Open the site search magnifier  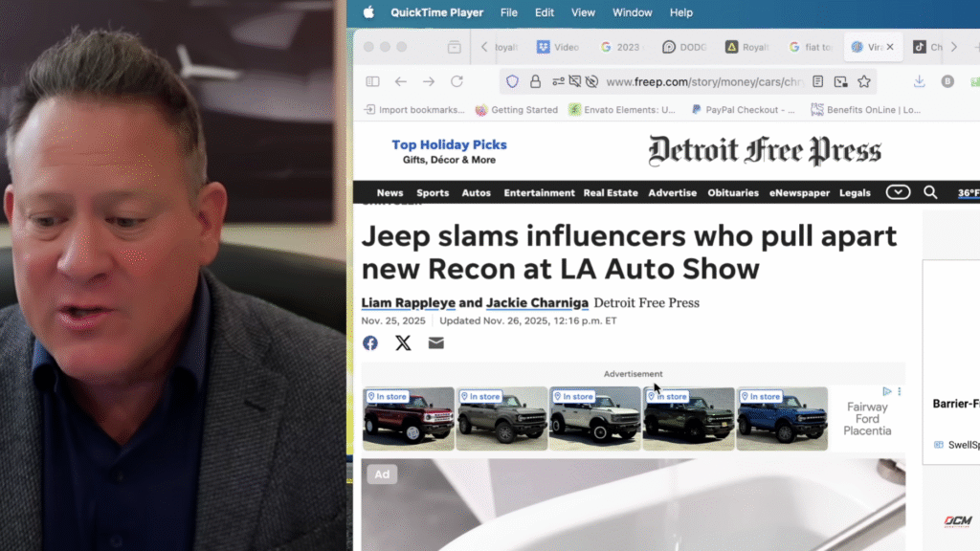(930, 192)
